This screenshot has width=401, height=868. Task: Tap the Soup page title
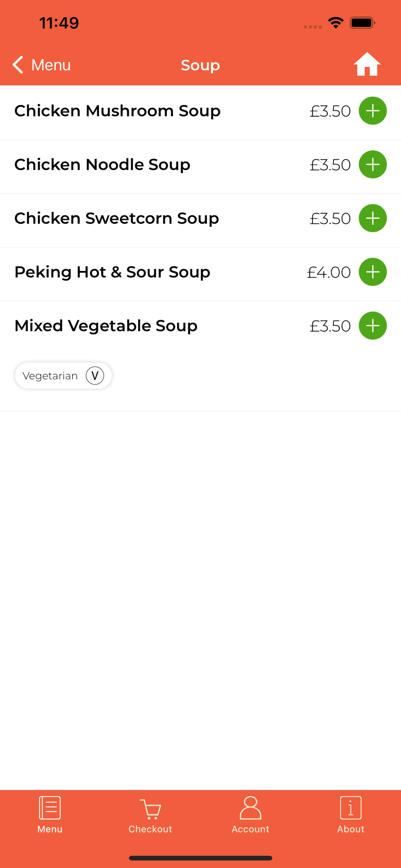coord(200,65)
